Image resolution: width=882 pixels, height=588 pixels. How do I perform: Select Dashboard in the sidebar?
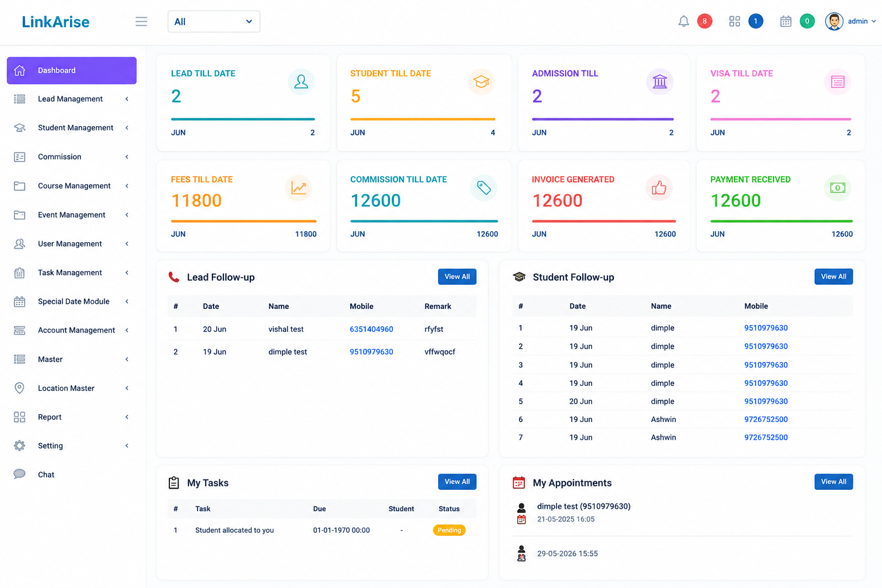[72, 70]
